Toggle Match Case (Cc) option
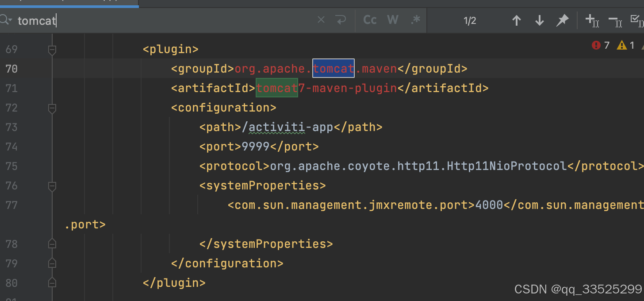Viewport: 644px width, 301px height. click(x=370, y=20)
